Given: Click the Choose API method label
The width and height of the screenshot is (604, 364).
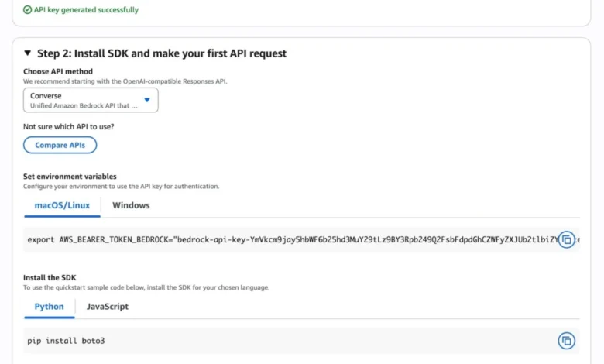Looking at the screenshot, I should 57,71.
